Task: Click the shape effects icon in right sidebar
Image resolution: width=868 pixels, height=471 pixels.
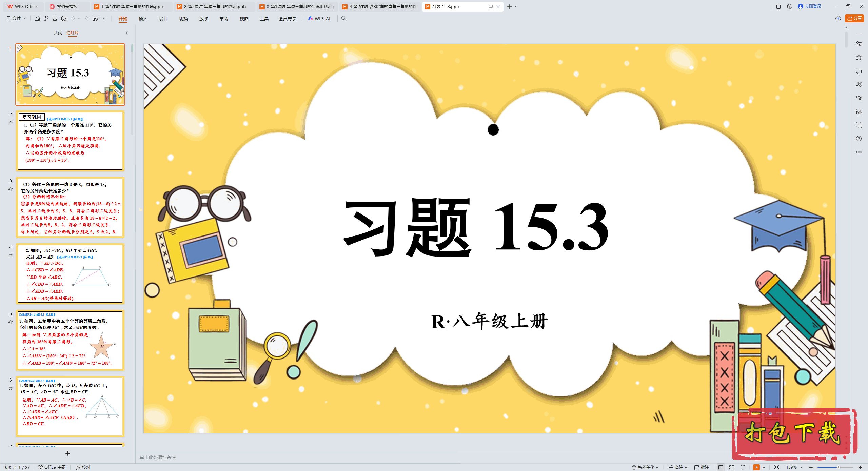Action: [859, 98]
